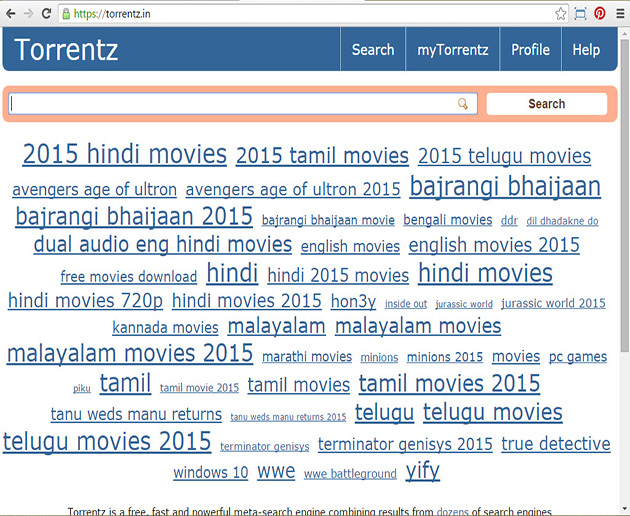
Task: Open 'marathi movies' tag
Action: coord(307,357)
